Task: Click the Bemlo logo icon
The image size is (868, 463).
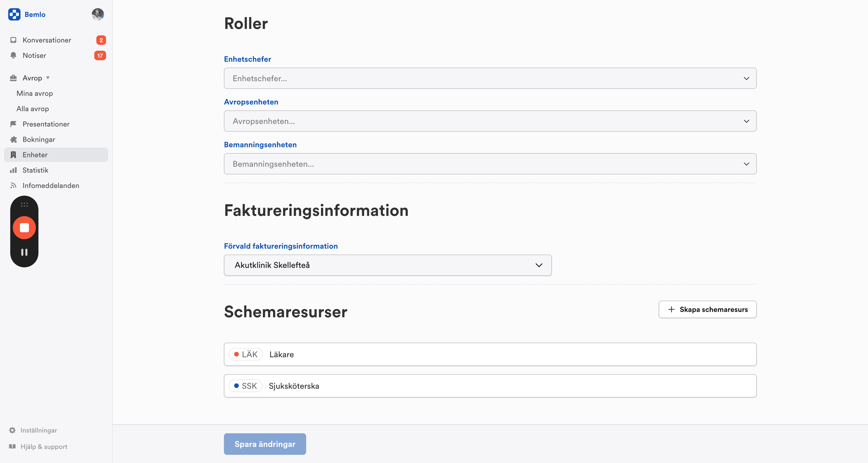Action: pos(14,14)
